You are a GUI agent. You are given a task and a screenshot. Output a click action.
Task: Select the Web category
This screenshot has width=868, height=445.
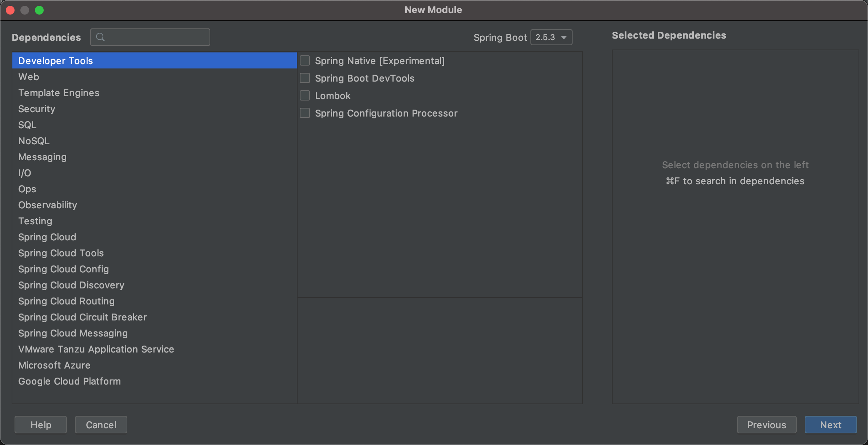tap(155, 76)
